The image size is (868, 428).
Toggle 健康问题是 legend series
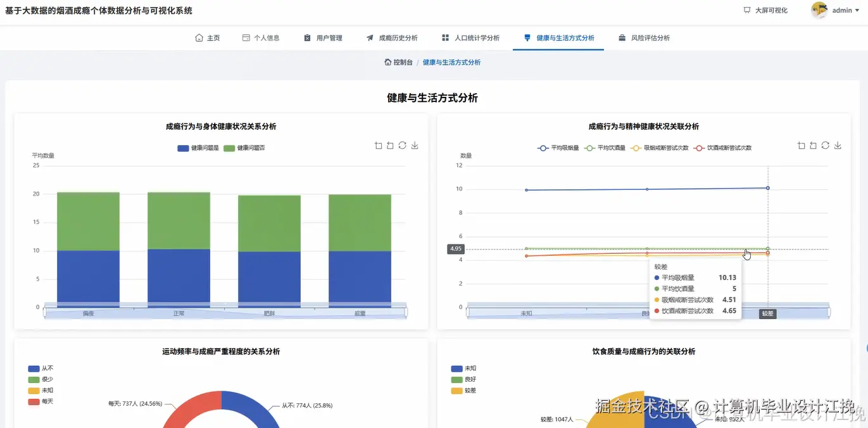198,148
